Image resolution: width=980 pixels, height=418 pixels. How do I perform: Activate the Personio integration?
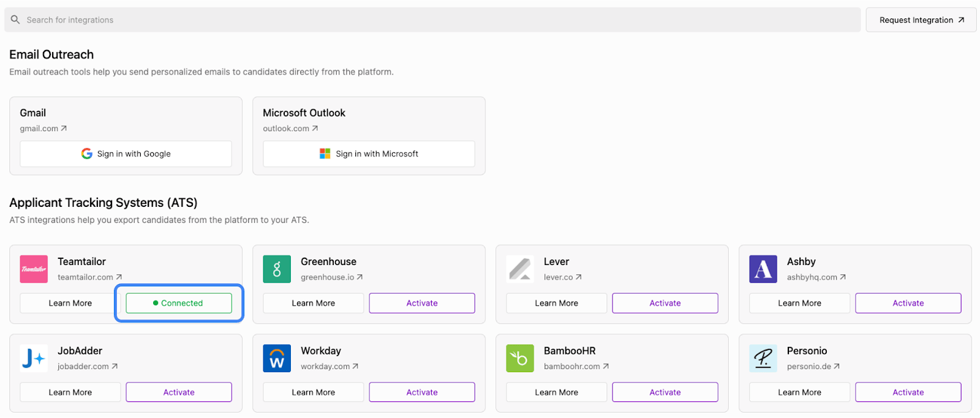click(908, 392)
